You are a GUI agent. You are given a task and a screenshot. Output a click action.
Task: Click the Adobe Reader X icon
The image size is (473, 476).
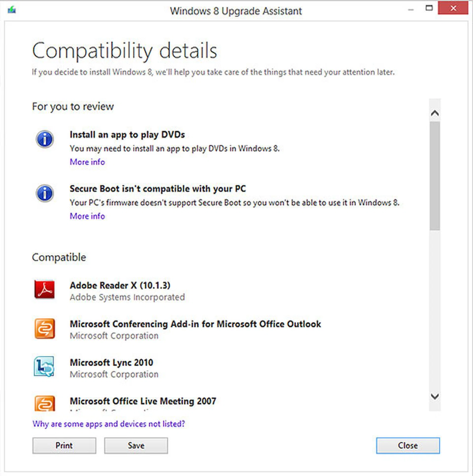click(44, 290)
